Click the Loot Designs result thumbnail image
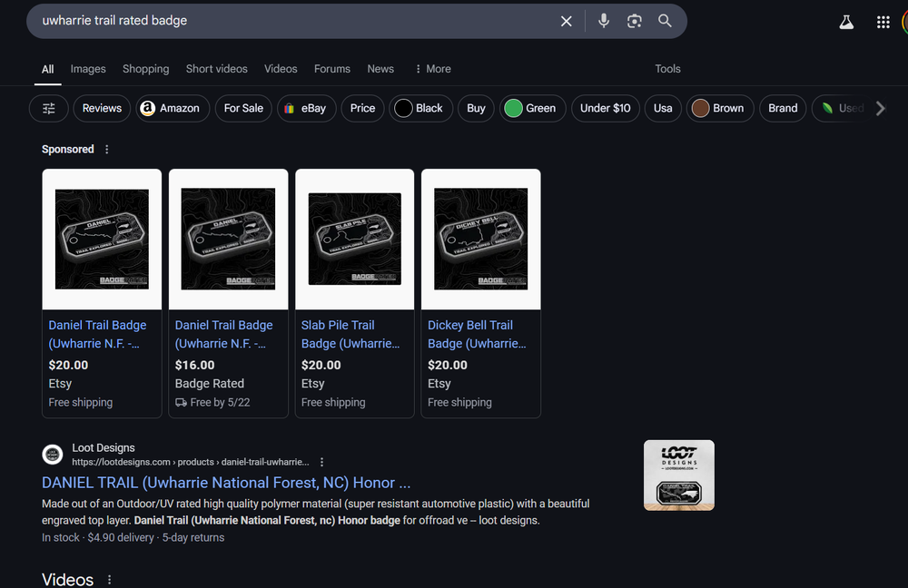The height and width of the screenshot is (588, 908). [x=678, y=475]
